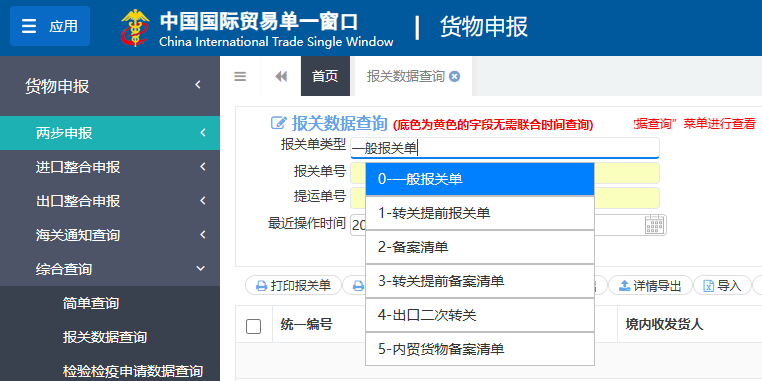Select option 5-内贸货物备案清单

pos(480,349)
